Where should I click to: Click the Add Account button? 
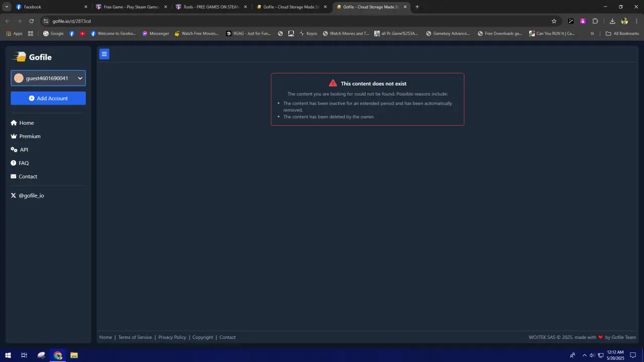coord(48,98)
